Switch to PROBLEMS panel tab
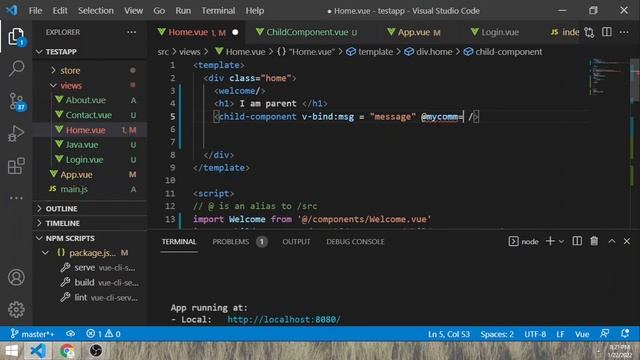The width and height of the screenshot is (640, 360). (239, 242)
